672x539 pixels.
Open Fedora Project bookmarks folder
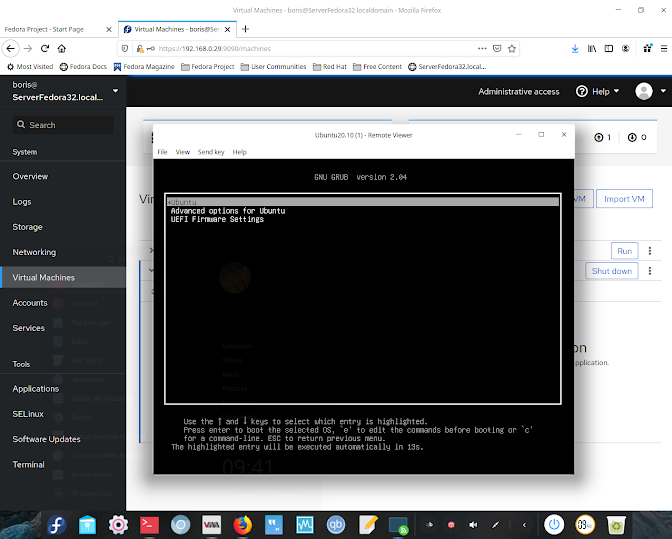click(208, 66)
